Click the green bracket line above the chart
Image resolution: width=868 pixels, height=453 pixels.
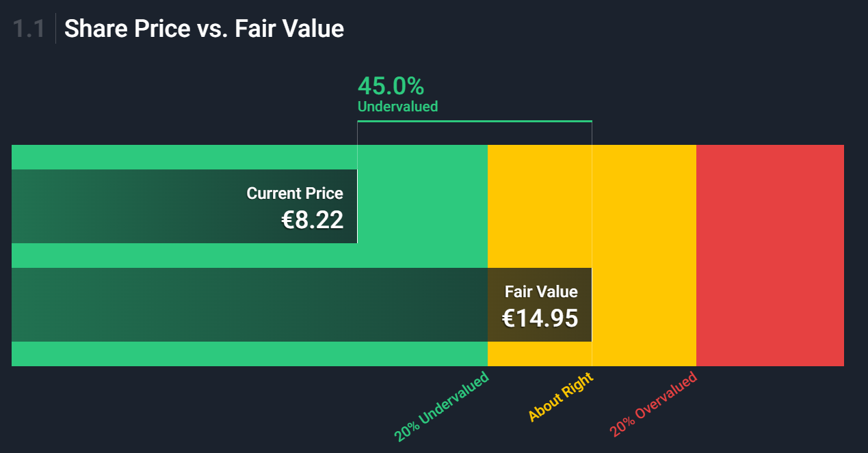pyautogui.click(x=474, y=122)
